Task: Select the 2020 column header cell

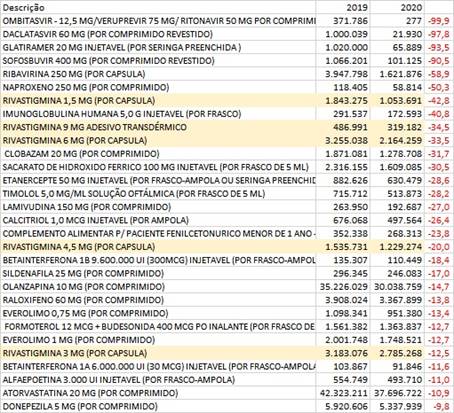Action: pyautogui.click(x=397, y=7)
